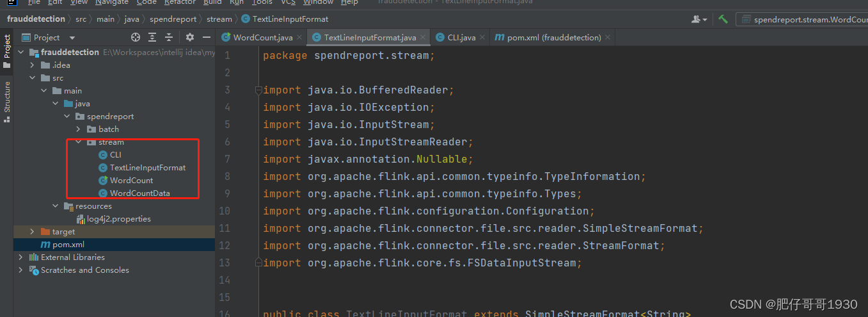Collapse the java folder chevron
Screen dimensions: 868x317
(56, 103)
